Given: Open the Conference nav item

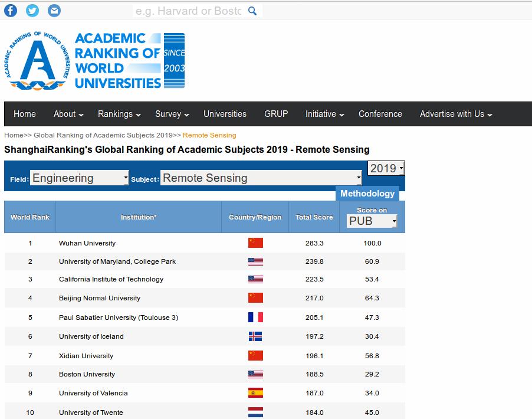Looking at the screenshot, I should (380, 114).
